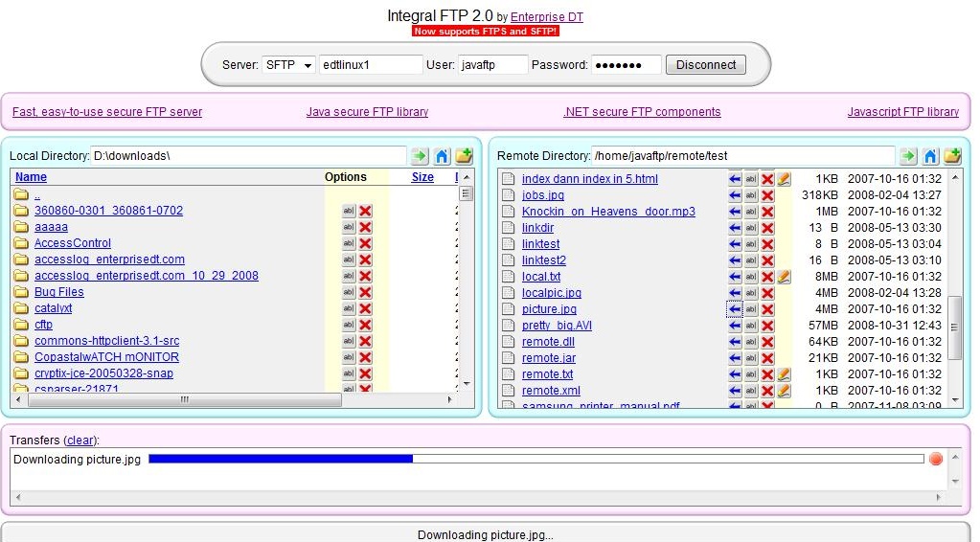Click the Disconnect button

[706, 65]
